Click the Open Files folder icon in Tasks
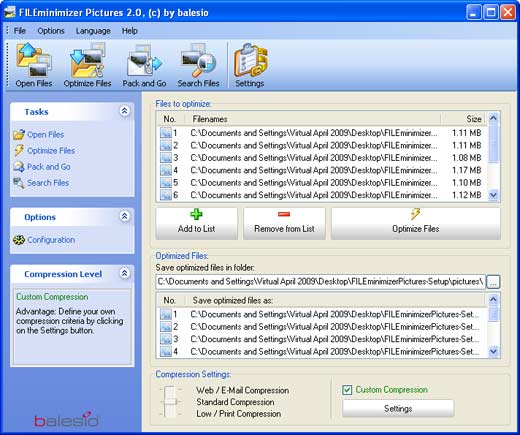 pyautogui.click(x=19, y=134)
